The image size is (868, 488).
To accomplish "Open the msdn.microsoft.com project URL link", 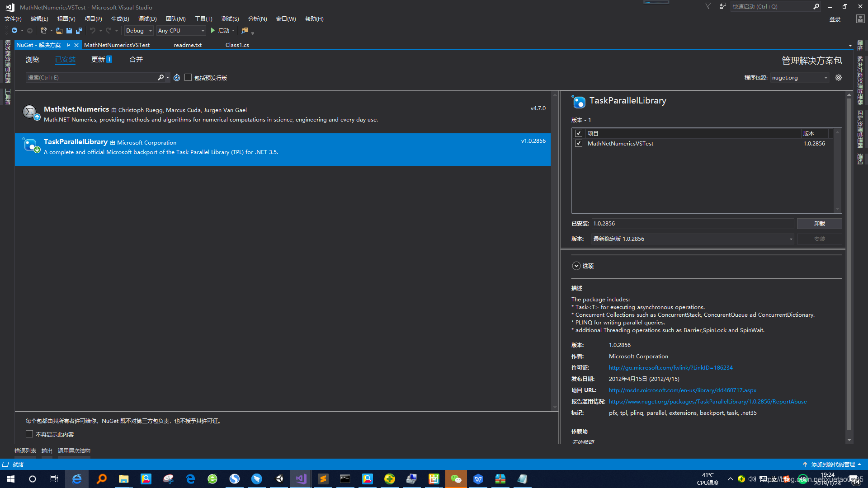I will [x=682, y=390].
